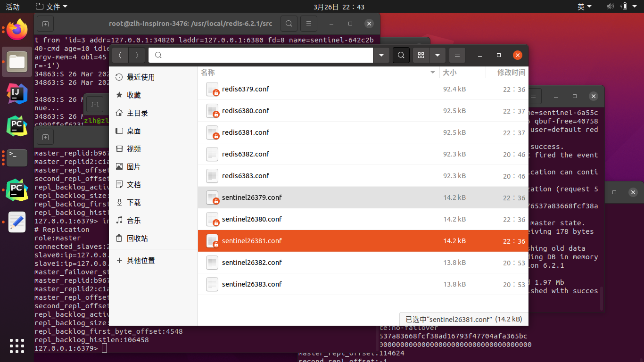Sort files by 大小 column header
This screenshot has width=644, height=362.
(449, 72)
